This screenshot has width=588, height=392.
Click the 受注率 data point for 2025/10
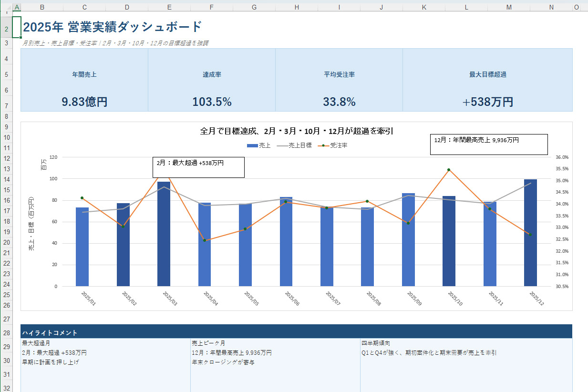coord(449,170)
